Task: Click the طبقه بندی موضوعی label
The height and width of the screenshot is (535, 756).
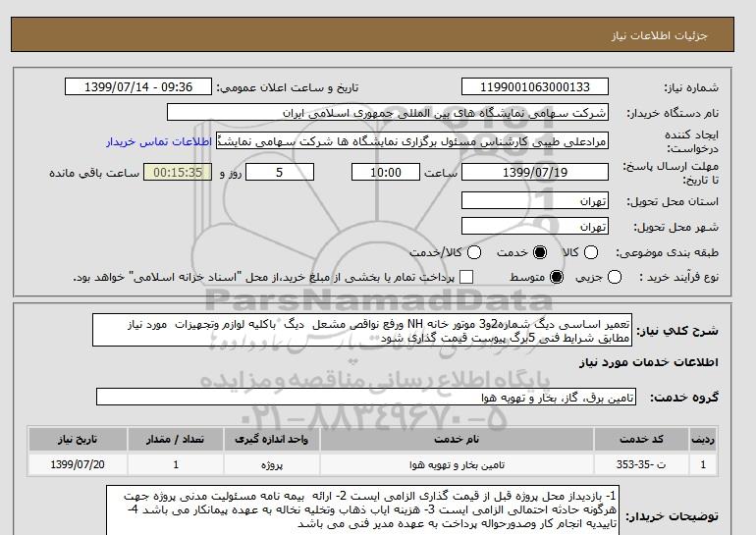Action: point(668,252)
